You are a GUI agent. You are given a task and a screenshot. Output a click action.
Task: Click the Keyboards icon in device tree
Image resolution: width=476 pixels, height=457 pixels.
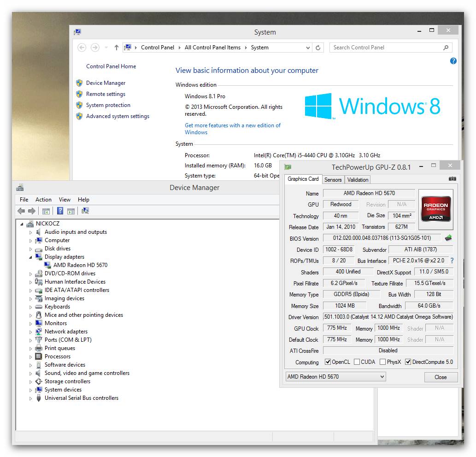click(x=39, y=307)
